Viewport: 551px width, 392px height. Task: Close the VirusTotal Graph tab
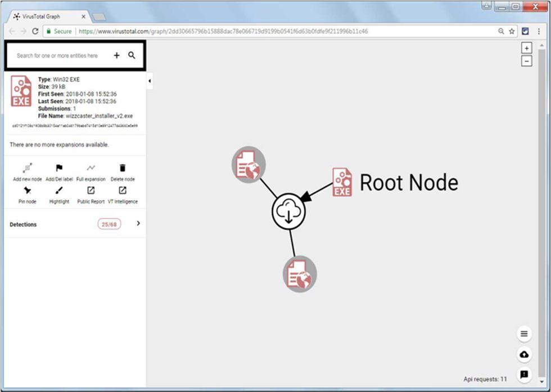tap(84, 16)
